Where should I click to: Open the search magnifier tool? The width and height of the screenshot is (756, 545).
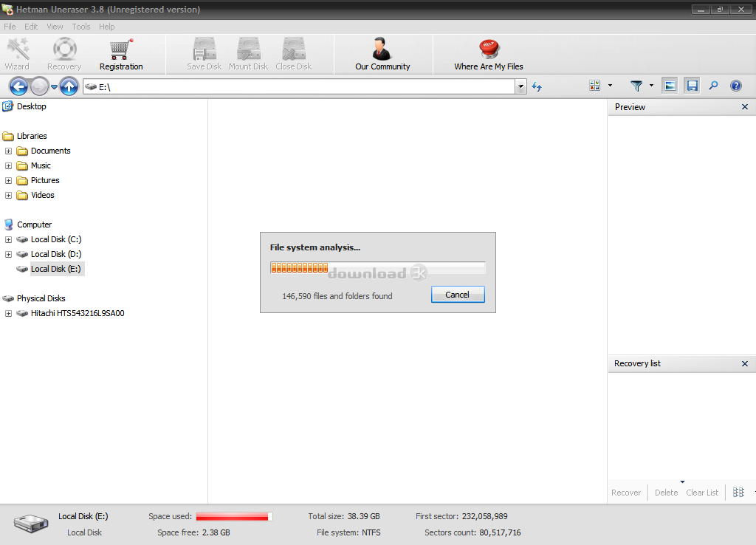tap(714, 86)
